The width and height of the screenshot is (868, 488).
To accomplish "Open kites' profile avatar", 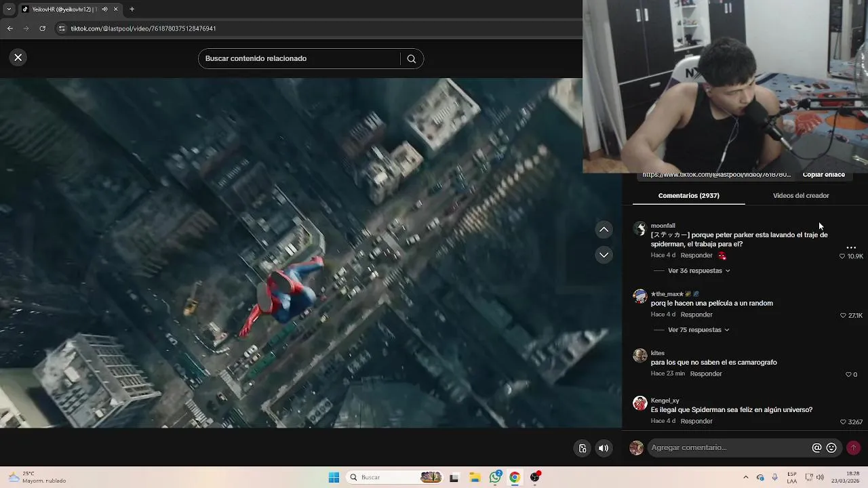I will pos(640,356).
